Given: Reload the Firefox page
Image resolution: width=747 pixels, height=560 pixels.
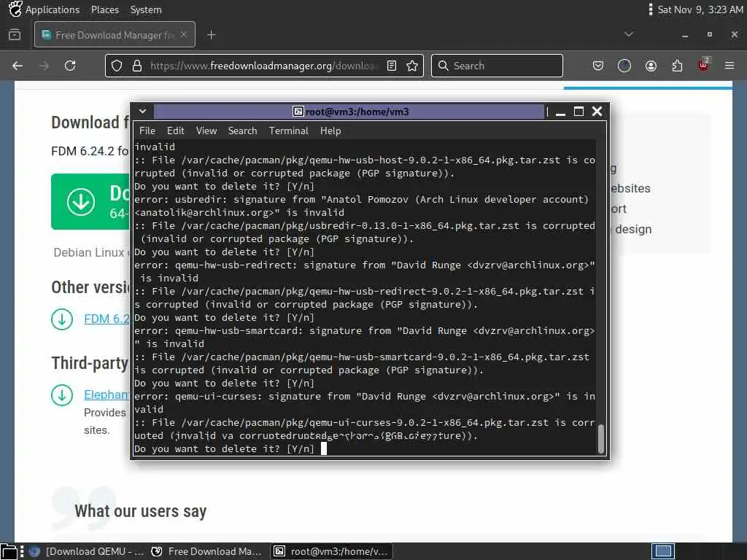Looking at the screenshot, I should pos(70,66).
